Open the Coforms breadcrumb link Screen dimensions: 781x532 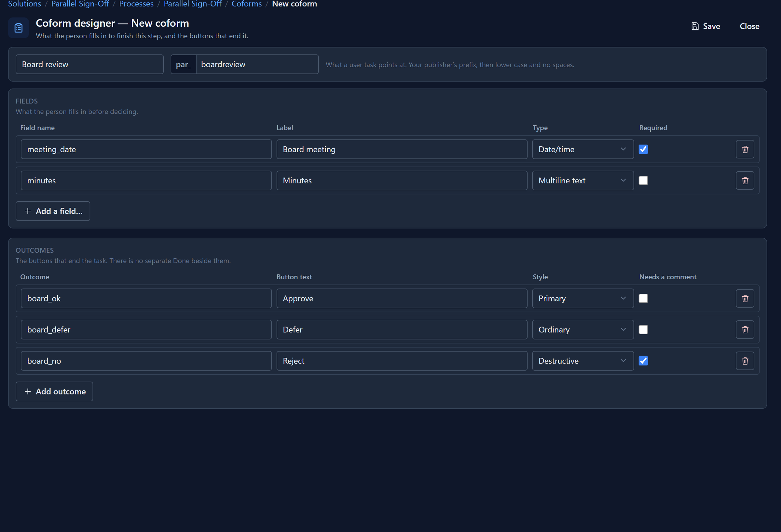(x=246, y=4)
